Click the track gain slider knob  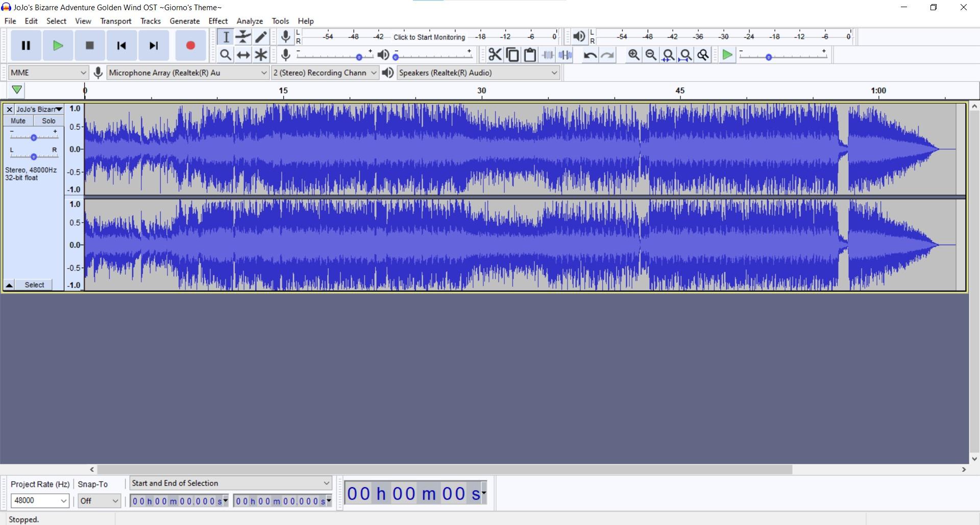click(x=34, y=137)
